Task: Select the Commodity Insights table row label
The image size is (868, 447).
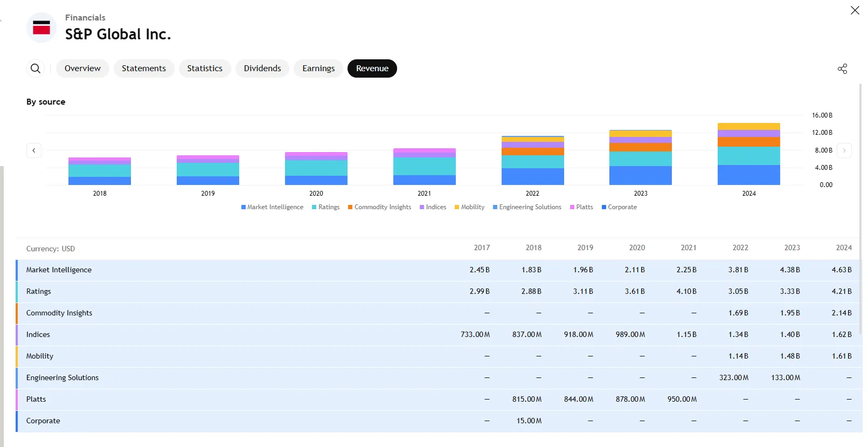Action: (x=59, y=313)
